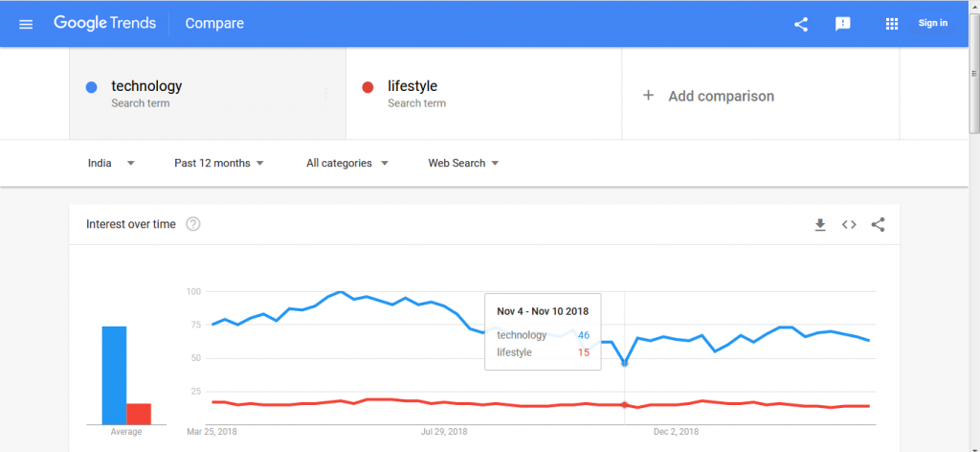Screen dimensions: 980x452
Task: Select the lifestyle search term box
Action: [483, 93]
